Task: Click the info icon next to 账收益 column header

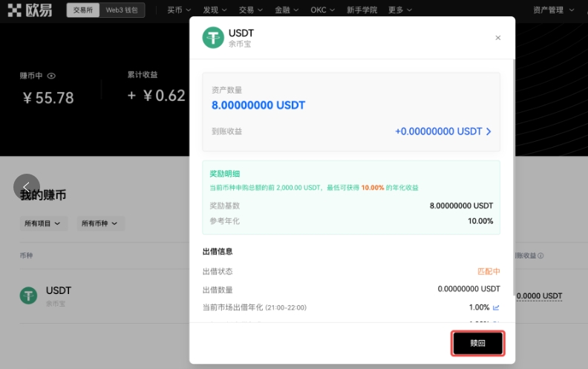Action: point(540,255)
